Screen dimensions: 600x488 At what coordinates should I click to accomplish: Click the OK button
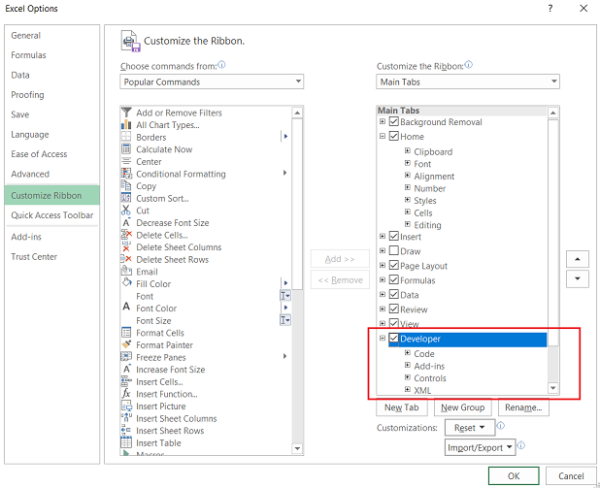514,476
